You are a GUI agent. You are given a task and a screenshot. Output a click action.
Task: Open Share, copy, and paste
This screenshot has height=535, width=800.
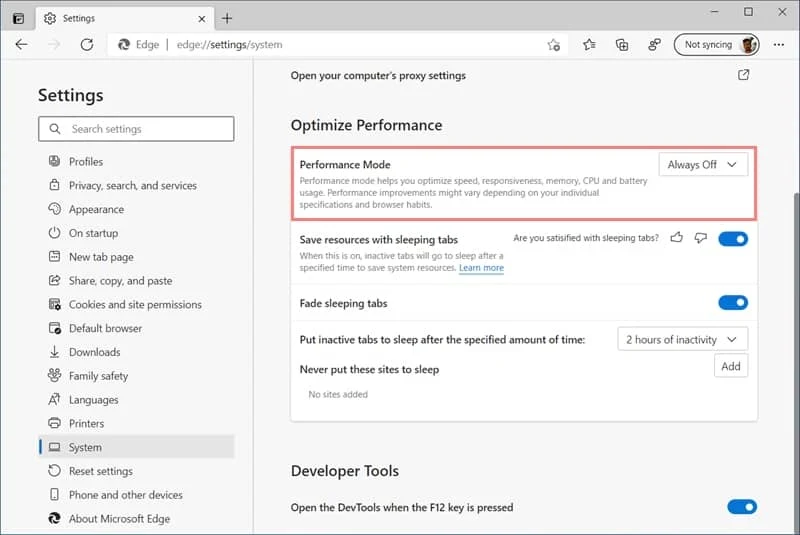point(136,281)
